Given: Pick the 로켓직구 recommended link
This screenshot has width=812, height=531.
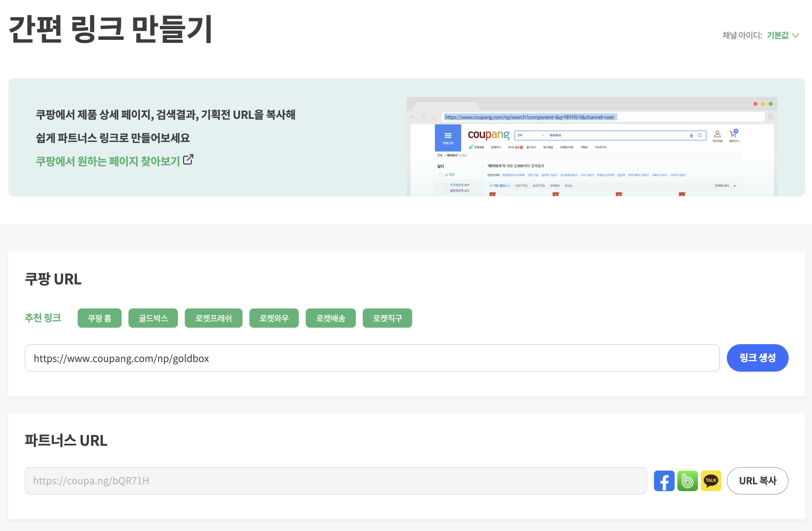Looking at the screenshot, I should pos(387,318).
